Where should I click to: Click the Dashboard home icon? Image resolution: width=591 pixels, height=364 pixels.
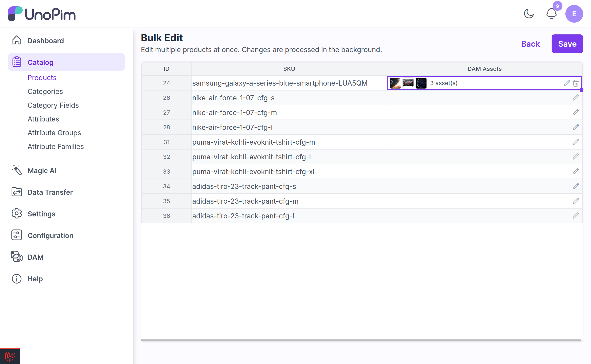point(17,40)
